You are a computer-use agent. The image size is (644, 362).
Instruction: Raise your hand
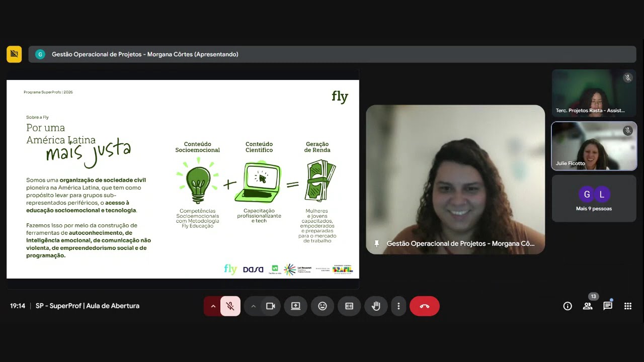(x=376, y=306)
